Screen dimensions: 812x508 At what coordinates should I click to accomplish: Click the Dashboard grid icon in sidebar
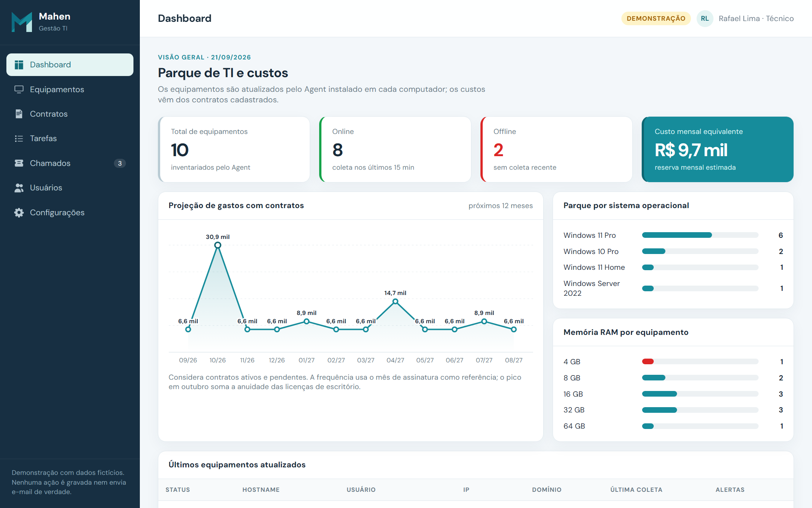click(19, 65)
